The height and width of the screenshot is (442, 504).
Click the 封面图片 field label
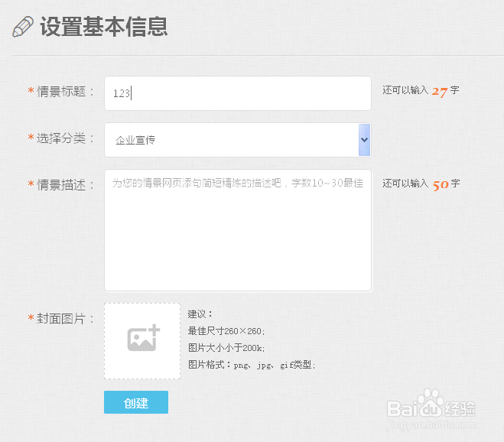[x=64, y=319]
